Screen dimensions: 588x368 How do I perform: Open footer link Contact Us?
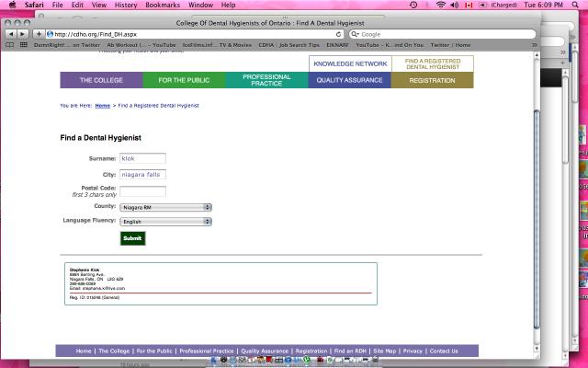pos(444,351)
